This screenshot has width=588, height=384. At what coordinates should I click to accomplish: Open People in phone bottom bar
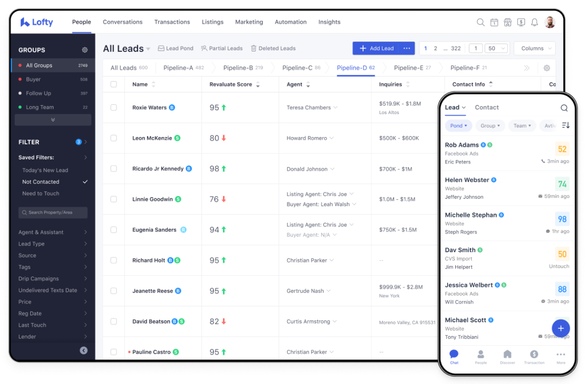[481, 357]
